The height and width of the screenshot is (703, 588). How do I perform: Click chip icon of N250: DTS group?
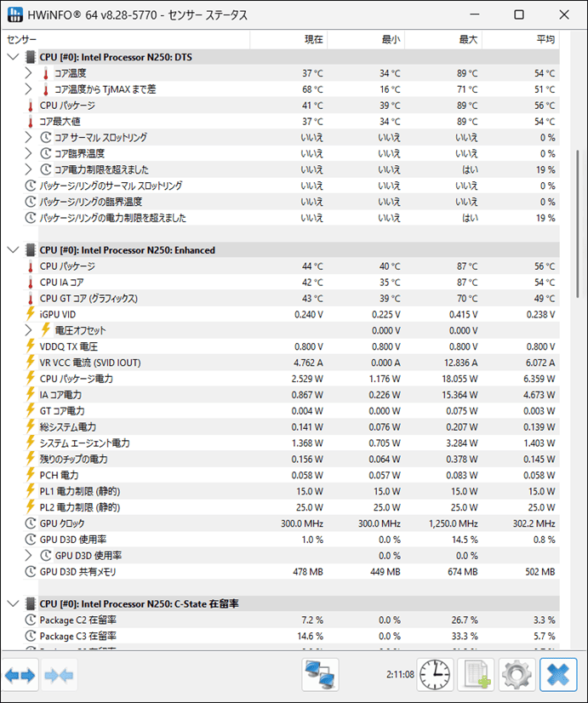pyautogui.click(x=31, y=57)
